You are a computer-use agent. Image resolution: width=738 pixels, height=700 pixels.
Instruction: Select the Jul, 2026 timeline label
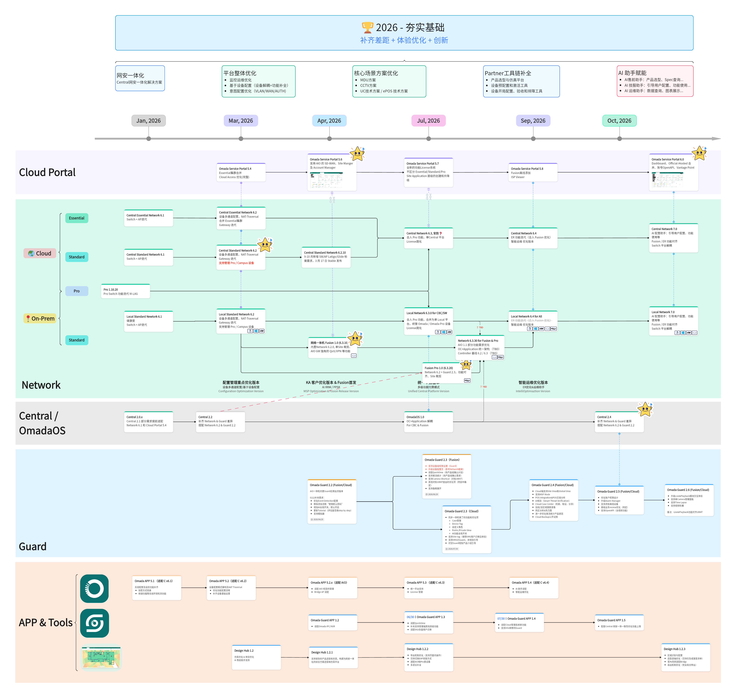tap(428, 121)
